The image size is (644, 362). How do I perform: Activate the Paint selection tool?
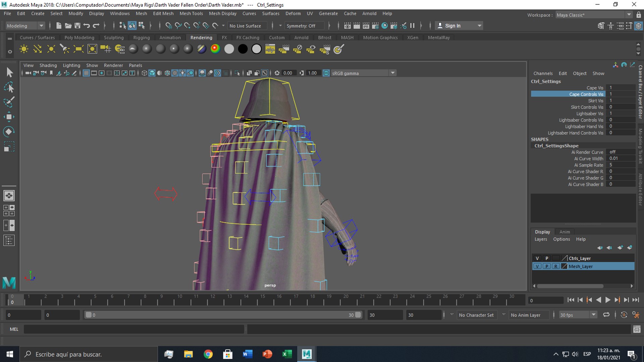(9, 102)
